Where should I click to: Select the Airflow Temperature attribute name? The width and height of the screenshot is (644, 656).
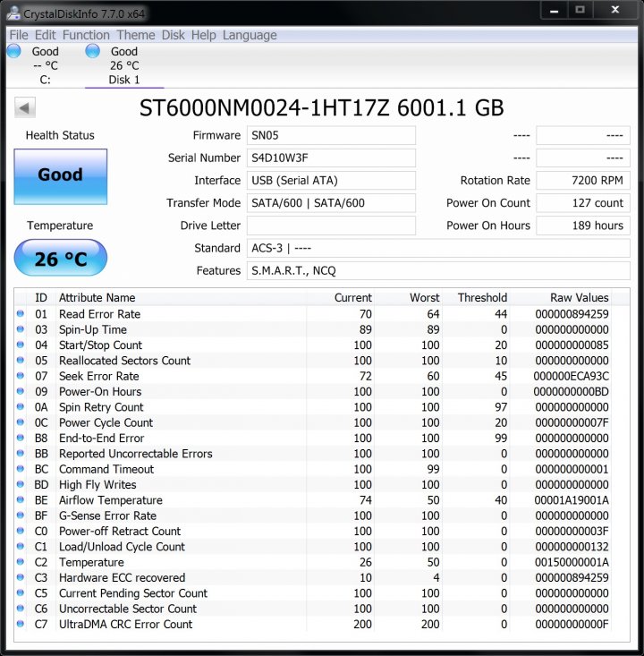tap(110, 500)
